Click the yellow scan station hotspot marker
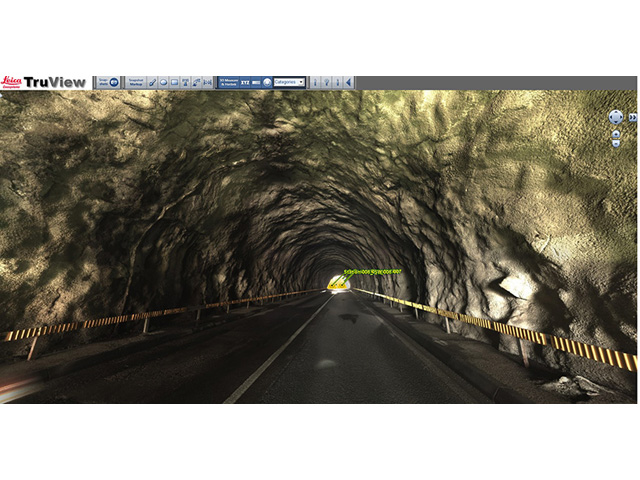Screen dimensions: 640x480 [x=338, y=283]
